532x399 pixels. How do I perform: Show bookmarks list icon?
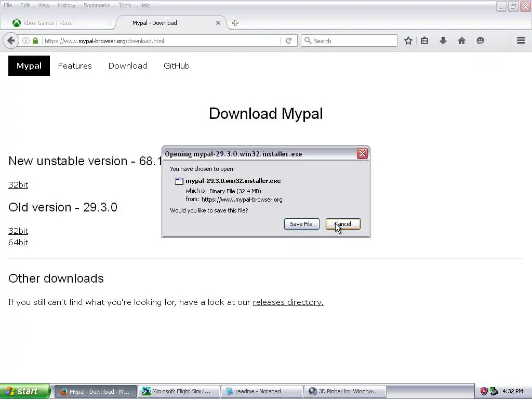424,41
